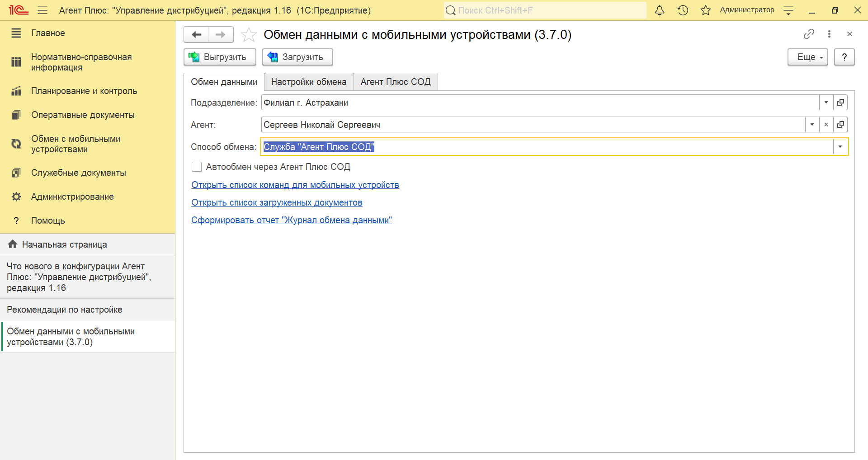The width and height of the screenshot is (868, 460).
Task: Click into Агент input field
Action: point(533,125)
